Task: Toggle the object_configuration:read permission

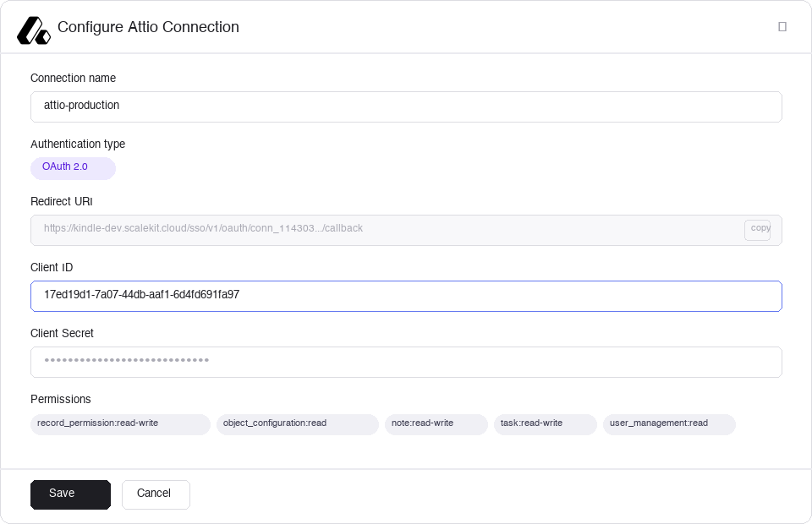Action: tap(297, 423)
